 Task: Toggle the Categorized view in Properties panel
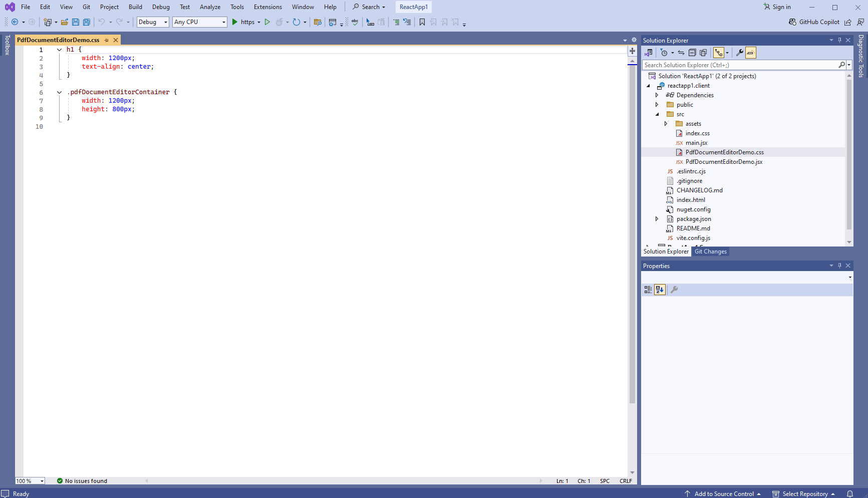pyautogui.click(x=648, y=290)
